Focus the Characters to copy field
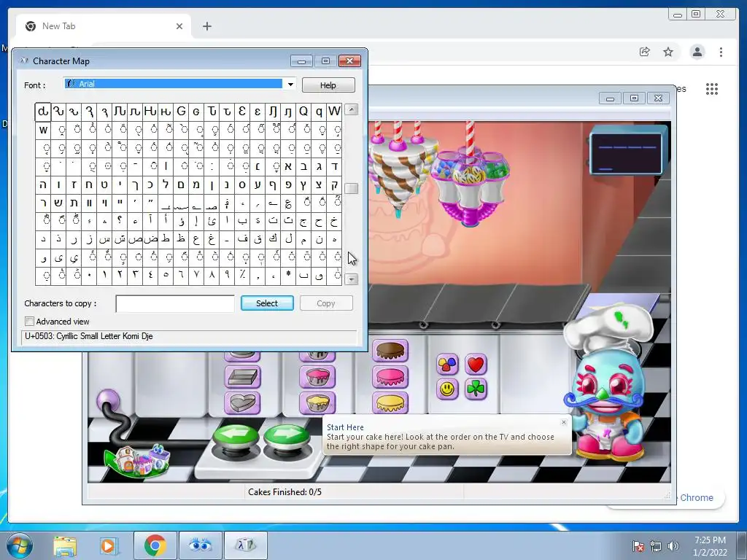747x560 pixels. [x=175, y=304]
